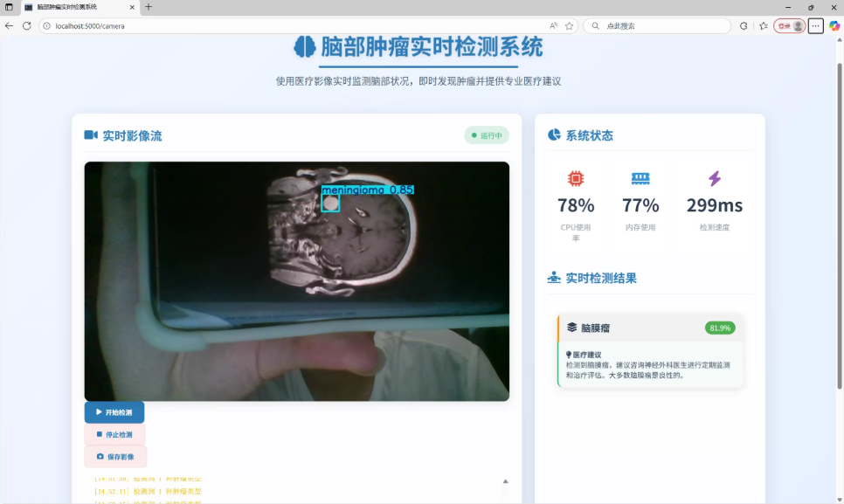Open the browser settings and more menu
This screenshot has height=504, width=844.
815,26
